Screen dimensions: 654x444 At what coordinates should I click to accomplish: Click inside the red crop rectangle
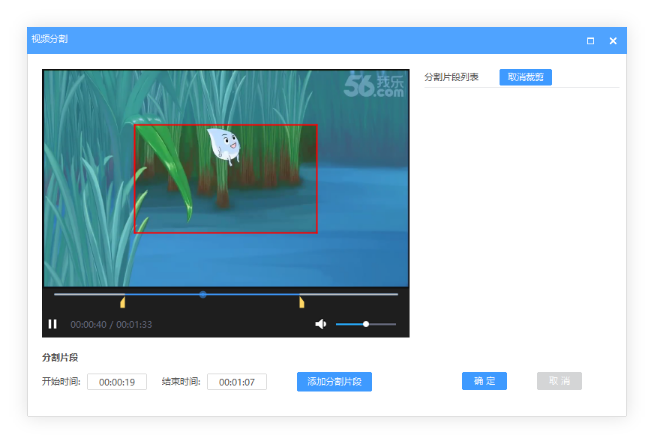[226, 178]
